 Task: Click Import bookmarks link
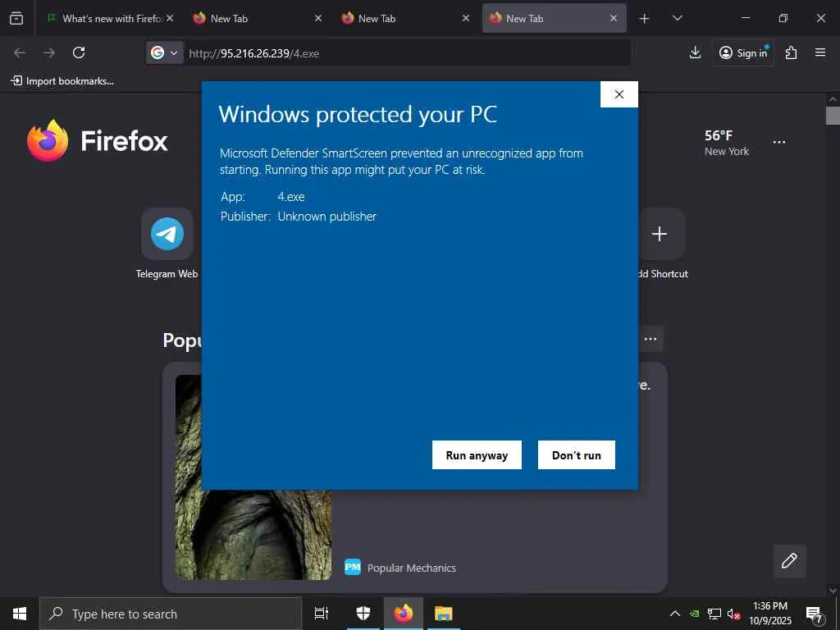62,81
